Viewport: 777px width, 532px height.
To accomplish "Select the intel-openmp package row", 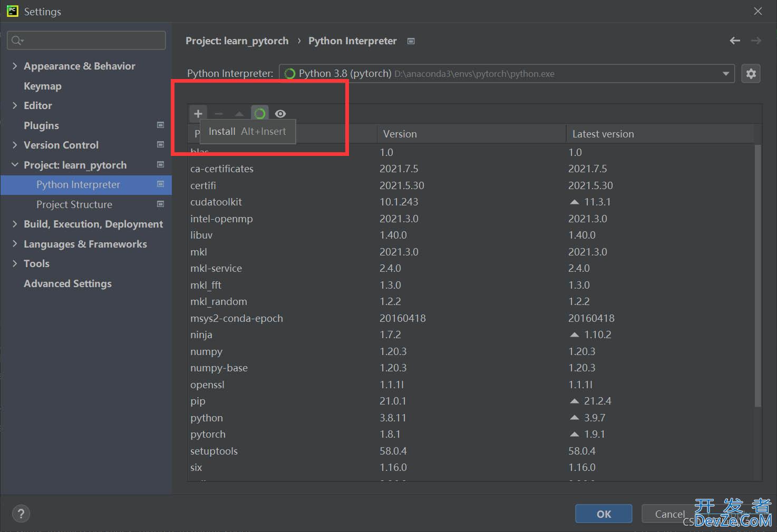I will pos(471,219).
